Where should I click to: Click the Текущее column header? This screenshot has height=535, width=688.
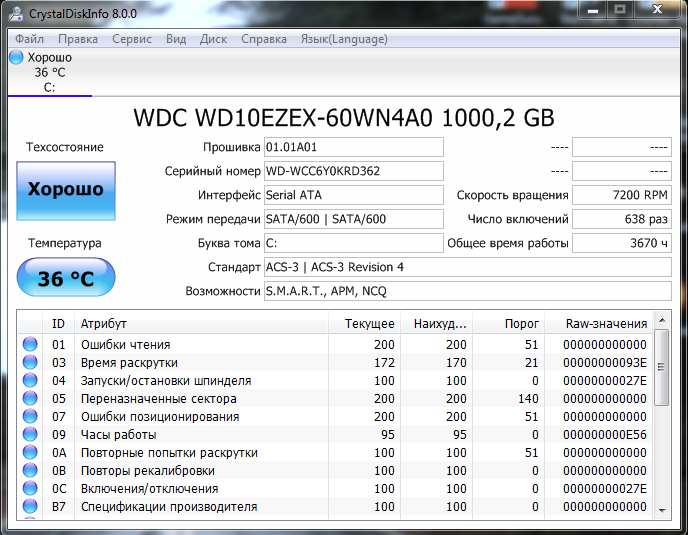point(365,323)
